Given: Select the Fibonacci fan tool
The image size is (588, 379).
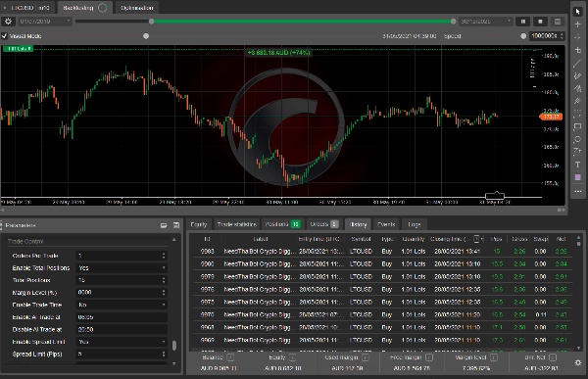Looking at the screenshot, I should [x=577, y=101].
